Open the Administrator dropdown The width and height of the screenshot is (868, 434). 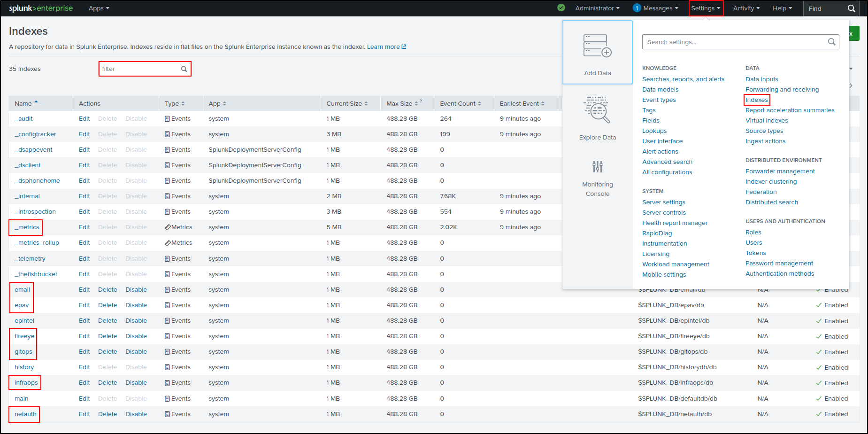597,8
